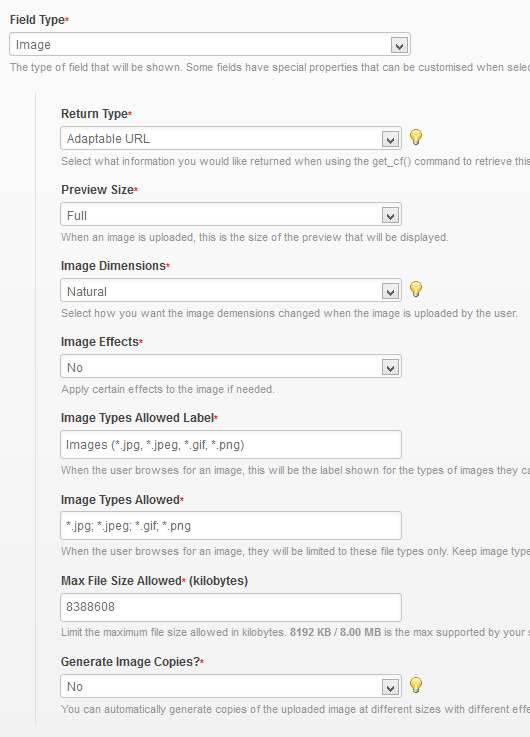530x737 pixels.
Task: Click the Max File Size Allowed label
Action: point(121,581)
